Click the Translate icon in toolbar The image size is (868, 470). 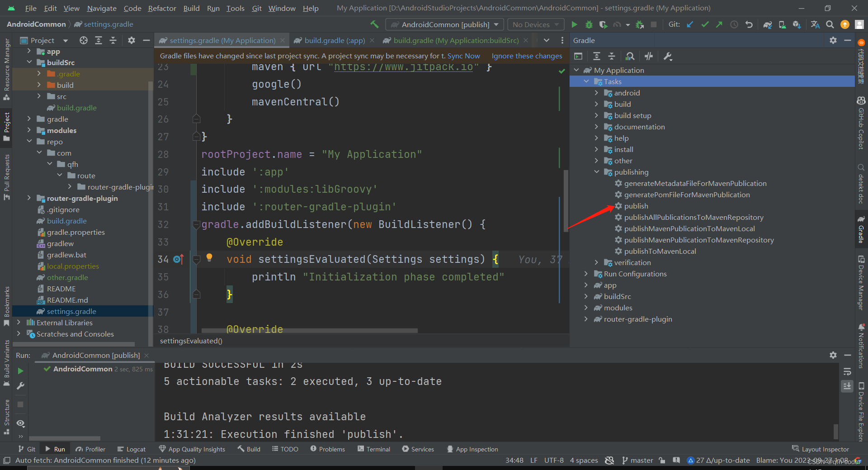(815, 24)
